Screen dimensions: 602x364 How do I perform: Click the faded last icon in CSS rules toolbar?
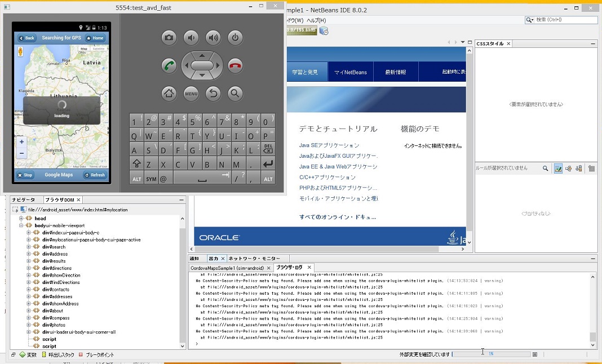pyautogui.click(x=591, y=168)
